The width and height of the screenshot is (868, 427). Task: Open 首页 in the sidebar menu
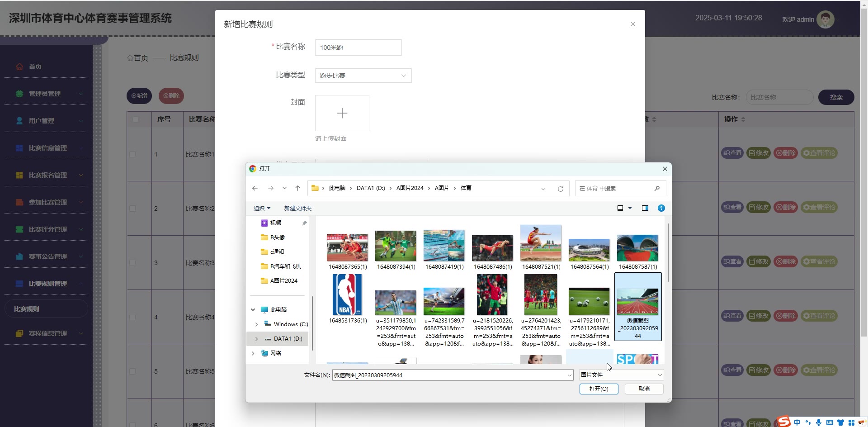[x=35, y=66]
